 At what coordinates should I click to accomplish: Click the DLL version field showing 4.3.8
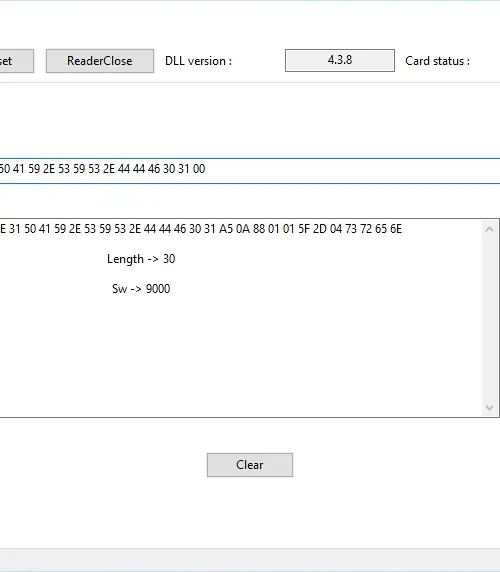(340, 60)
